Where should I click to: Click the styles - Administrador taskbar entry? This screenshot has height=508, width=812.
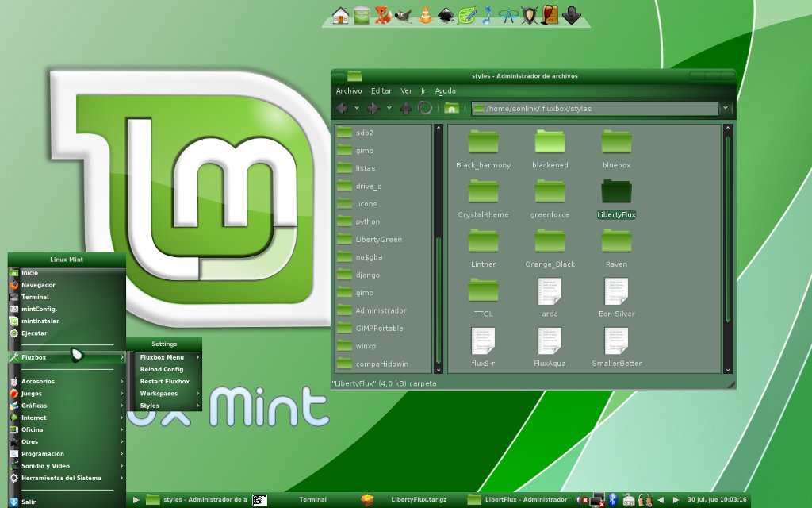197,500
